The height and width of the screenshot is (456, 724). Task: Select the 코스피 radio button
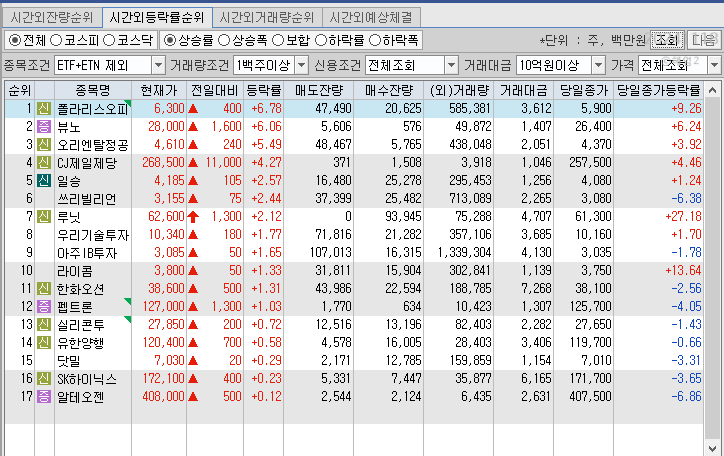click(x=56, y=41)
